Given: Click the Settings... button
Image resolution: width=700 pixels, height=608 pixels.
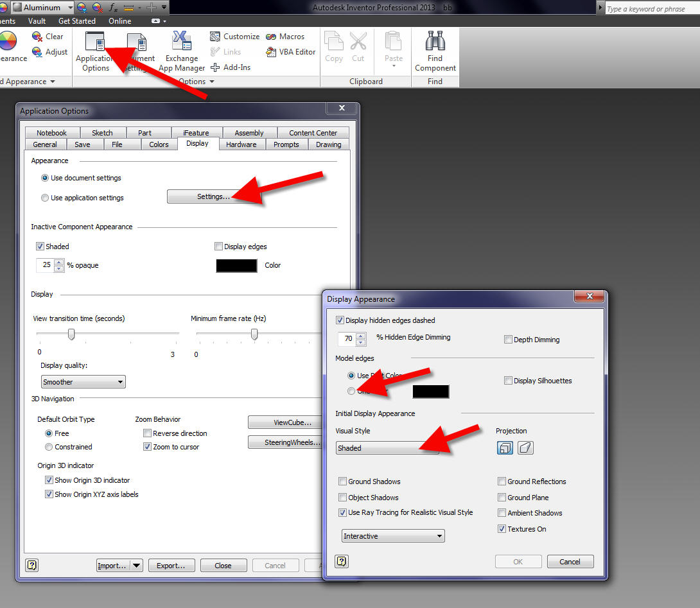Looking at the screenshot, I should tap(213, 196).
